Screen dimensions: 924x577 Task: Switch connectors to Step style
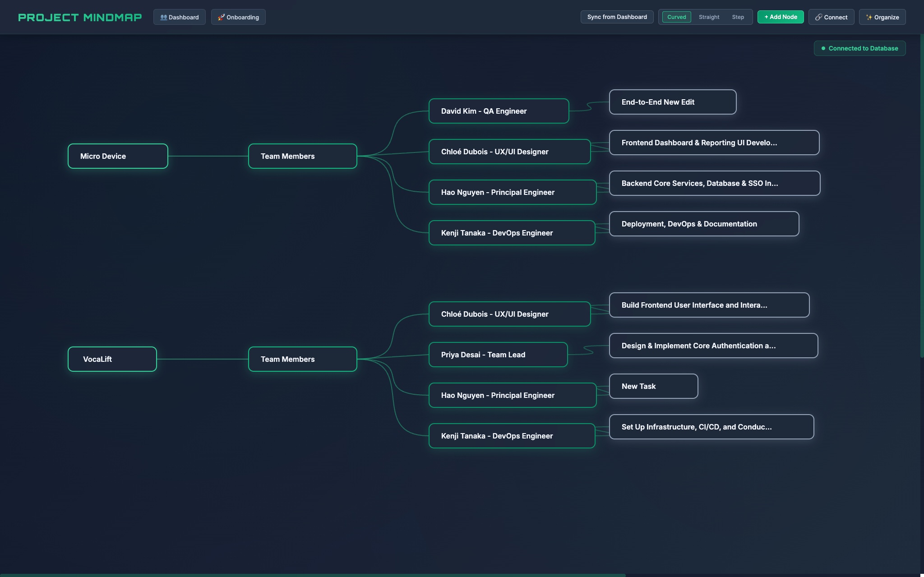tap(738, 17)
